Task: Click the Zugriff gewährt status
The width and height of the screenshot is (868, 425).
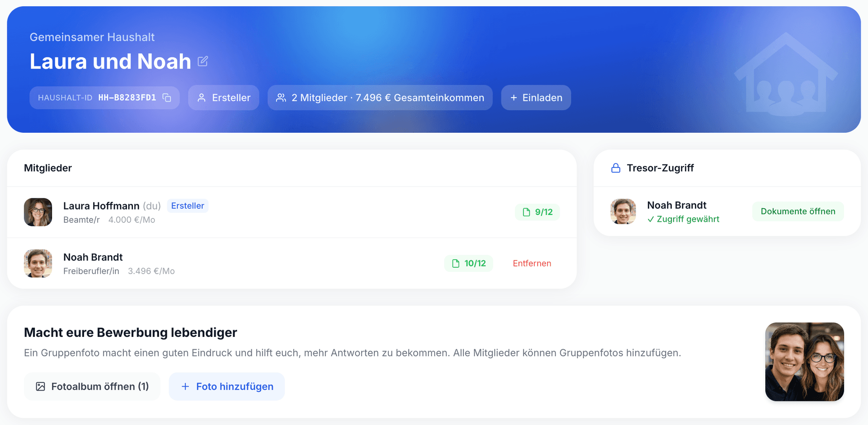Action: point(684,219)
